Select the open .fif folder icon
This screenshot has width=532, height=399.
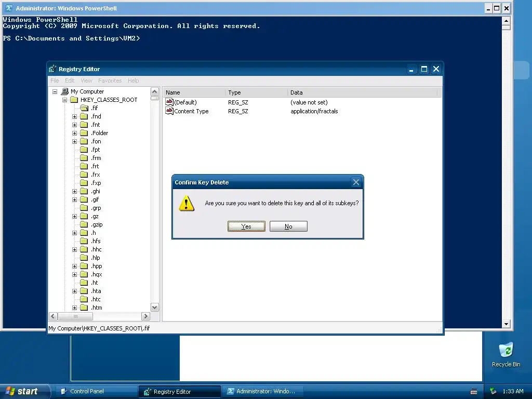tap(84, 108)
